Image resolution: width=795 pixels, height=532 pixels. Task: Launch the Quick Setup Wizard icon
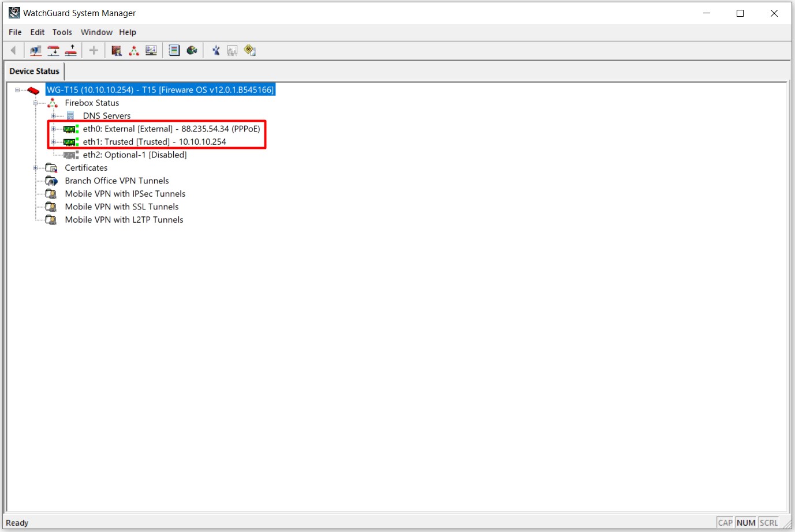tap(215, 50)
